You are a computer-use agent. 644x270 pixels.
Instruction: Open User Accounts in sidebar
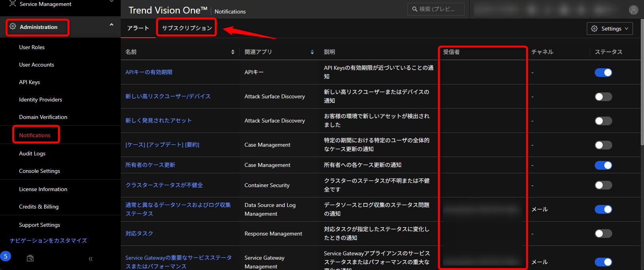(x=37, y=65)
